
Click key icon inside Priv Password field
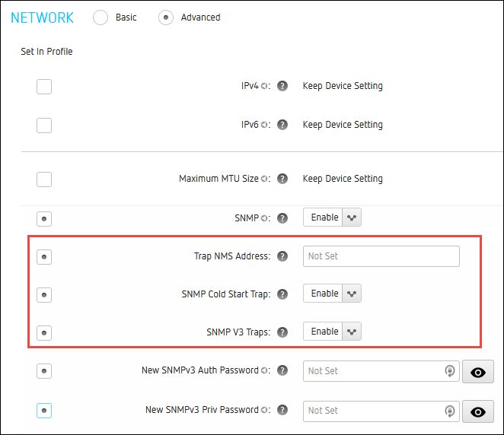coord(450,411)
